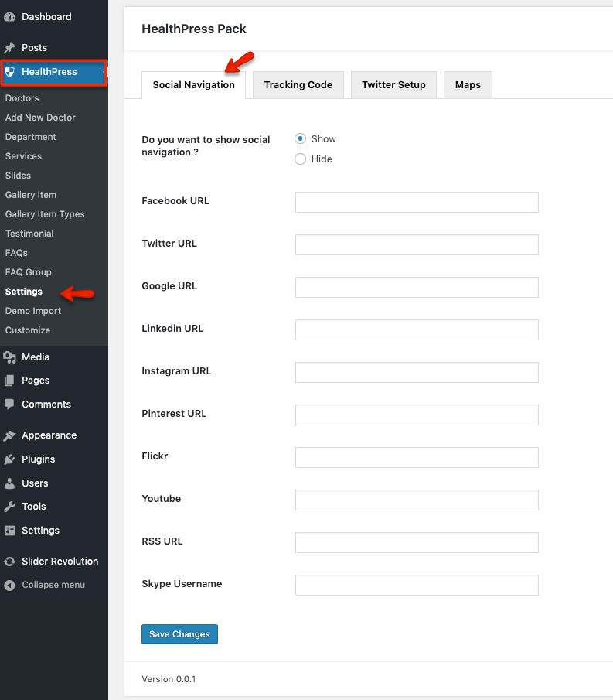Go to Demo Import submenu

[32, 311]
